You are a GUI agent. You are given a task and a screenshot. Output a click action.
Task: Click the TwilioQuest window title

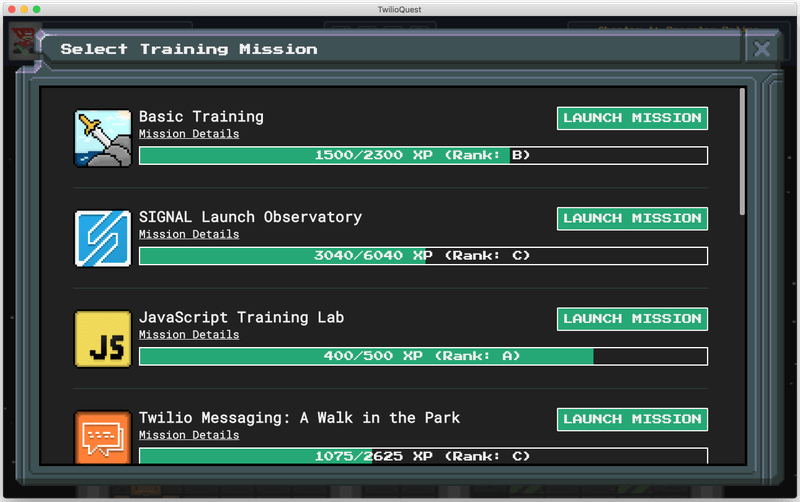click(399, 9)
